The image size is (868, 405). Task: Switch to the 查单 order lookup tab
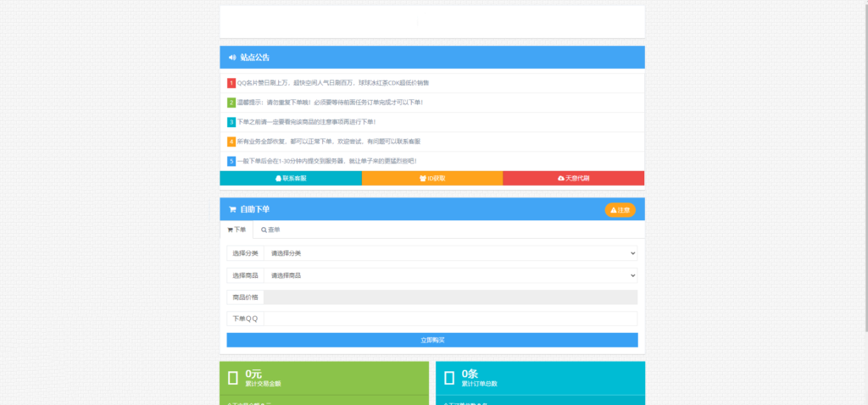[270, 230]
